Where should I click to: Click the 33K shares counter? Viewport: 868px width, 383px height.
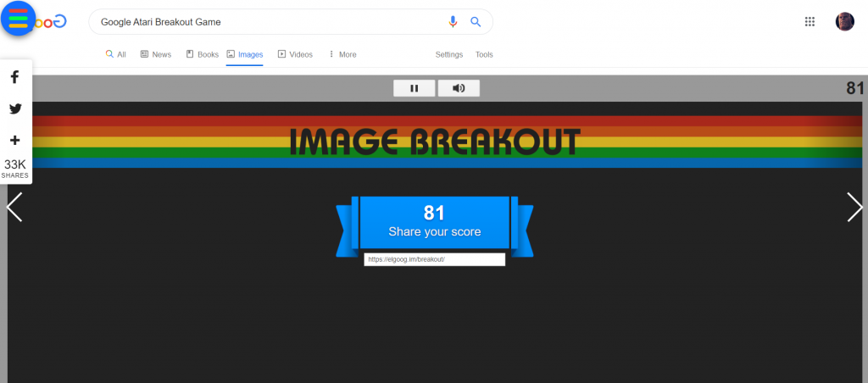(15, 169)
